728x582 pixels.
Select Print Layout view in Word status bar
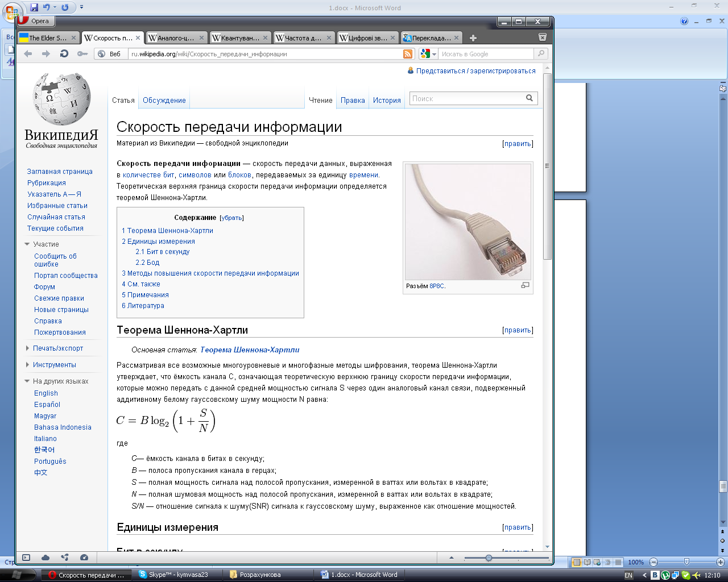click(x=577, y=562)
